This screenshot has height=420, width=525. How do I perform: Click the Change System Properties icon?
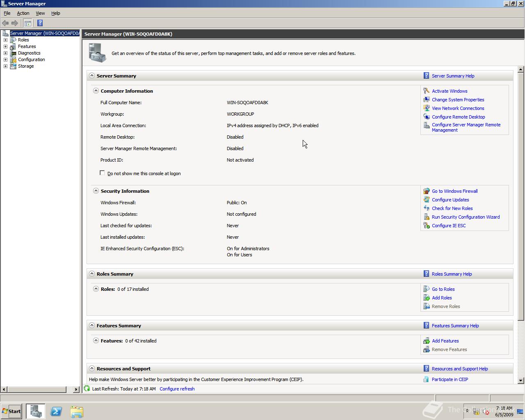tap(427, 100)
